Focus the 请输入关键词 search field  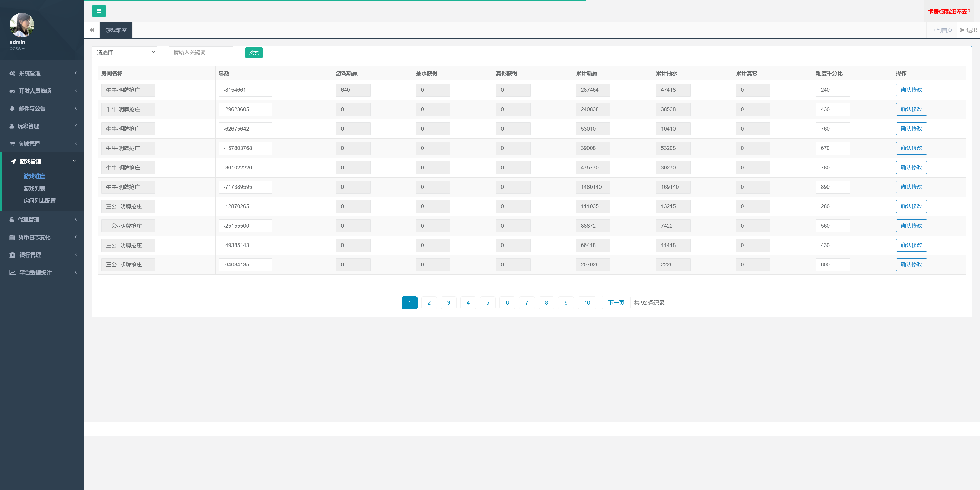tap(201, 53)
